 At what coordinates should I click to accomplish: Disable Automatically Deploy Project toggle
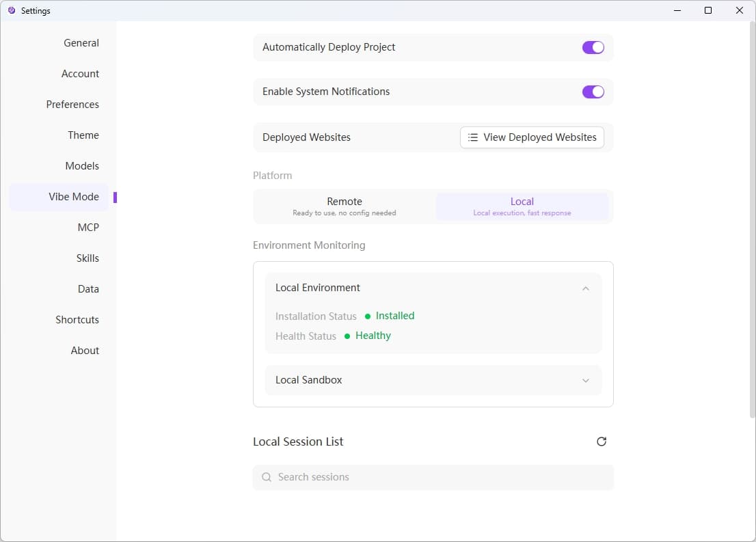[x=593, y=47]
